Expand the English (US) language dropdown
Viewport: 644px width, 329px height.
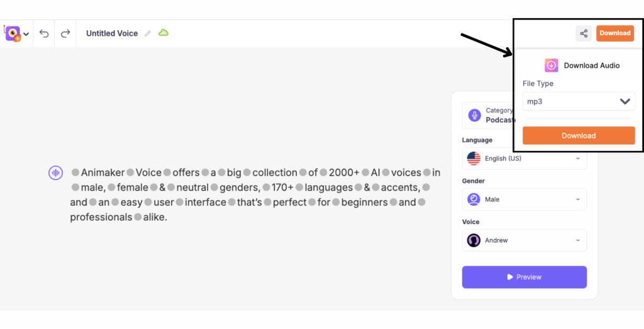click(x=524, y=159)
